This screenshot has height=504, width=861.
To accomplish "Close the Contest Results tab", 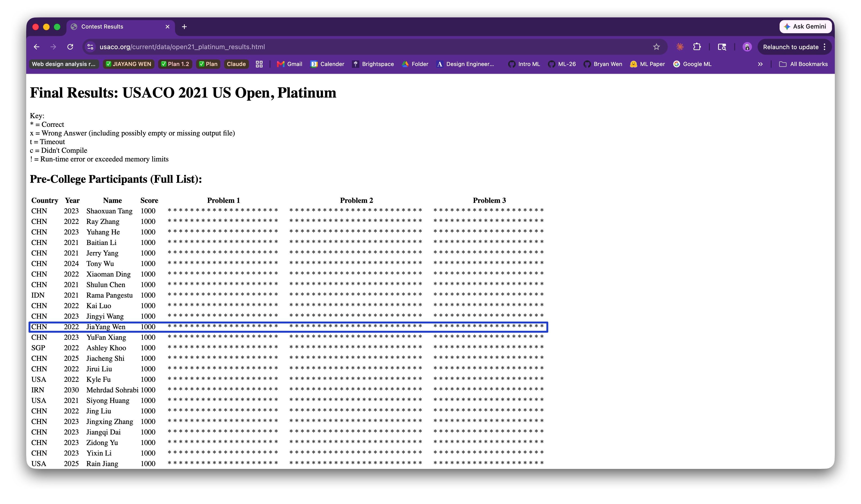I will click(x=168, y=27).
